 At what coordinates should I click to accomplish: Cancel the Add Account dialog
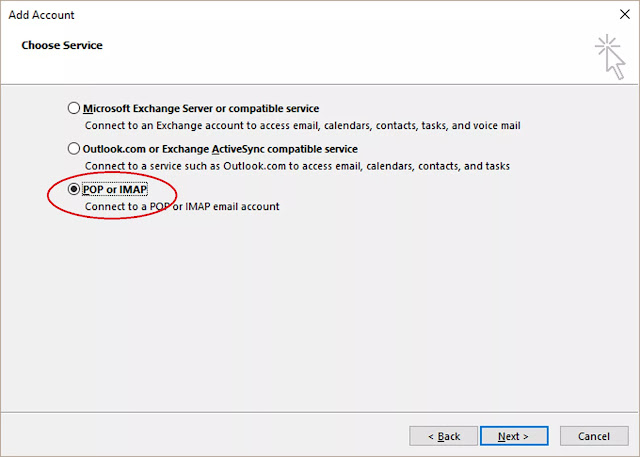pyautogui.click(x=594, y=436)
